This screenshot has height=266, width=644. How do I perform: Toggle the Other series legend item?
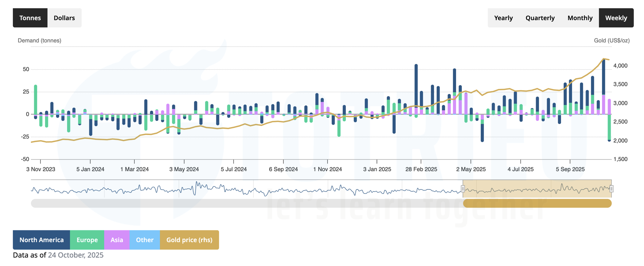[x=145, y=240]
